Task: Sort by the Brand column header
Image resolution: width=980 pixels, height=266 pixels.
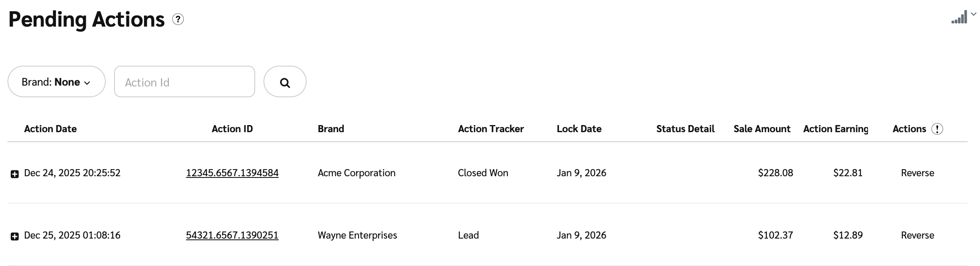Action: click(x=331, y=129)
